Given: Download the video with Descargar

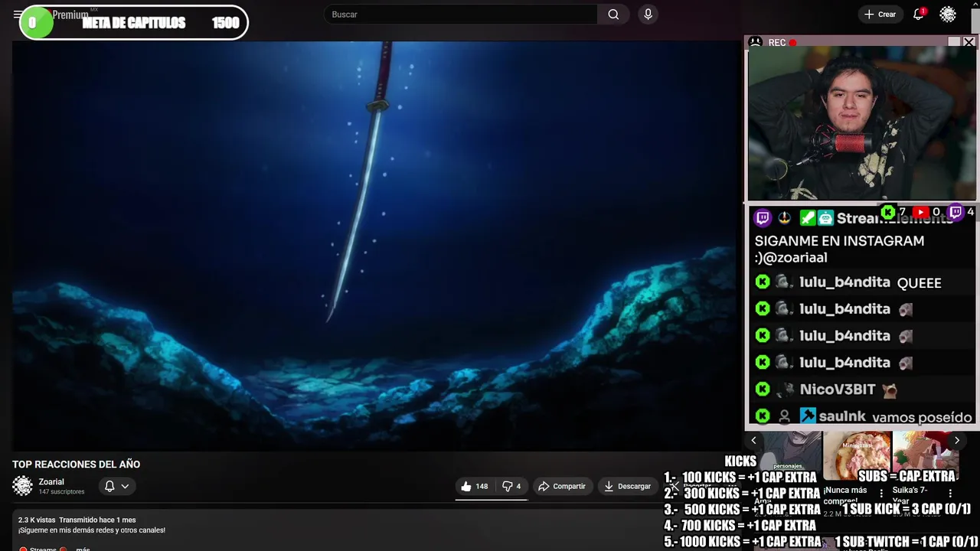Looking at the screenshot, I should coord(627,486).
